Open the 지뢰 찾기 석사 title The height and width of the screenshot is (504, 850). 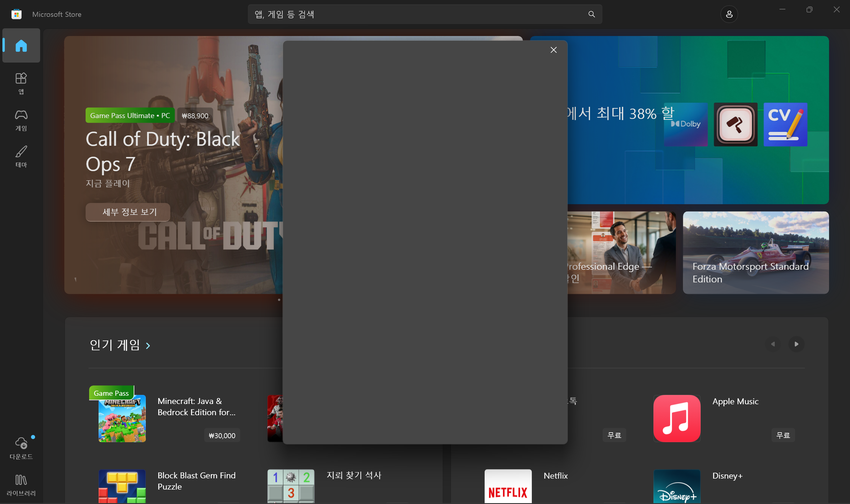[354, 475]
